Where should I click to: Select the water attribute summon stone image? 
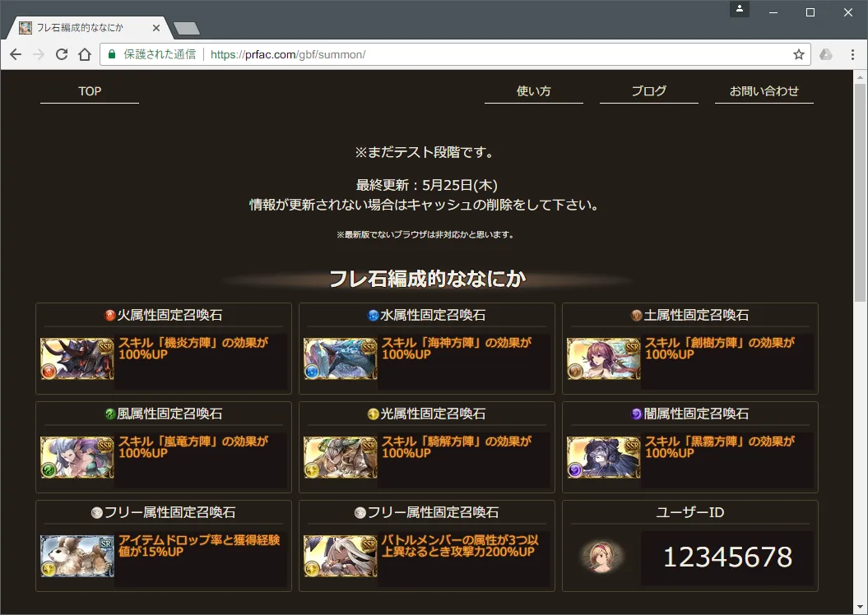point(341,359)
